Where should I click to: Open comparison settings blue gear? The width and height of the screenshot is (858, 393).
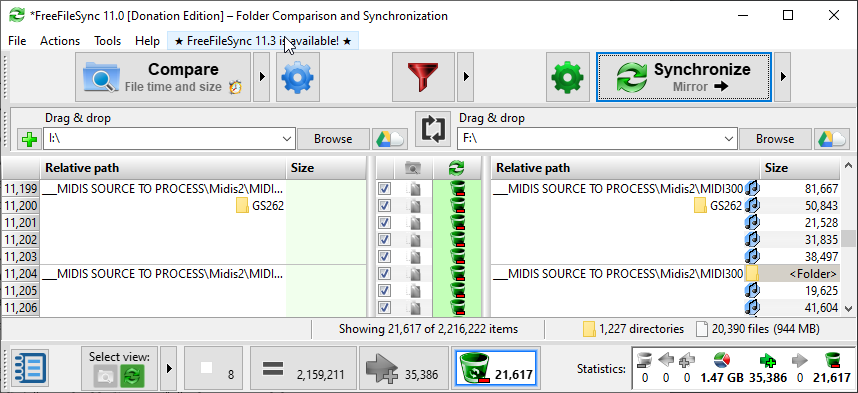click(x=298, y=77)
